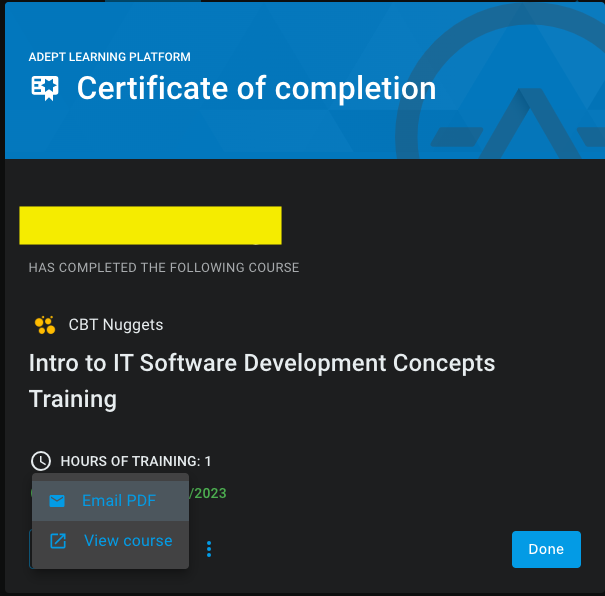The width and height of the screenshot is (605, 596).
Task: Click the Intro to IT Software Development title
Action: coord(262,381)
